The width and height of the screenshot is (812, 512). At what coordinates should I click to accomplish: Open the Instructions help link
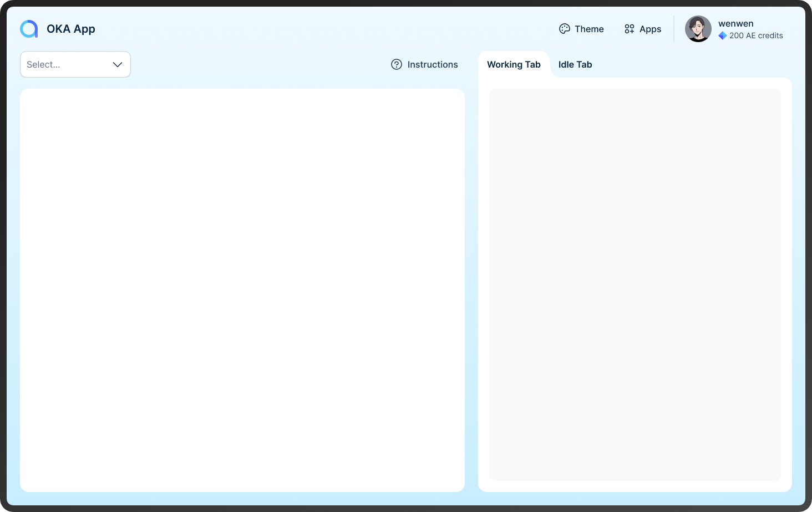pyautogui.click(x=433, y=64)
